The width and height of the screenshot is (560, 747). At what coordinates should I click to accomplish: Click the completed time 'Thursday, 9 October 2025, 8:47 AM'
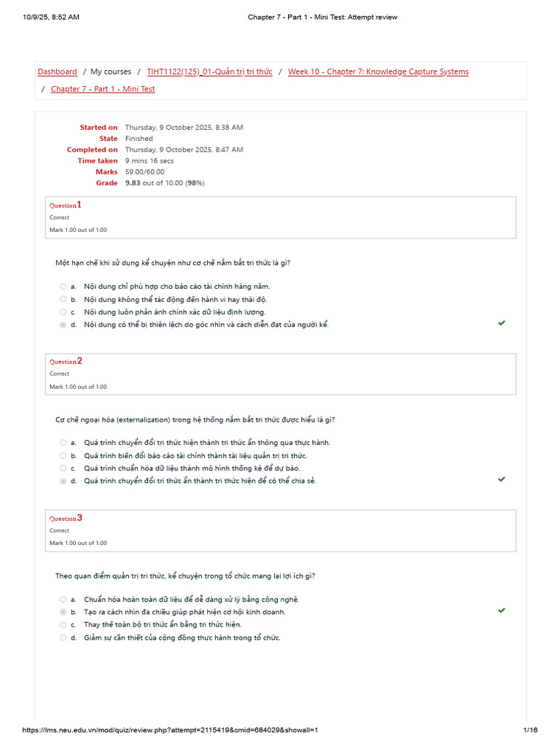(x=184, y=150)
